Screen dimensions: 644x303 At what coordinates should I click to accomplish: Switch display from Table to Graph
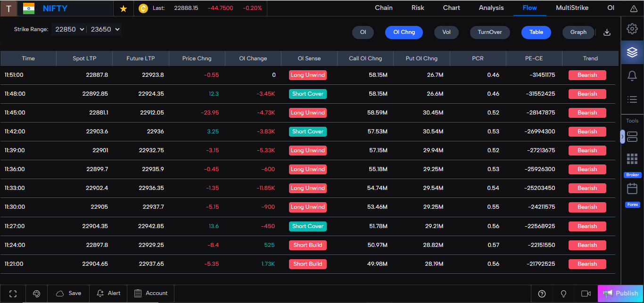pos(578,32)
